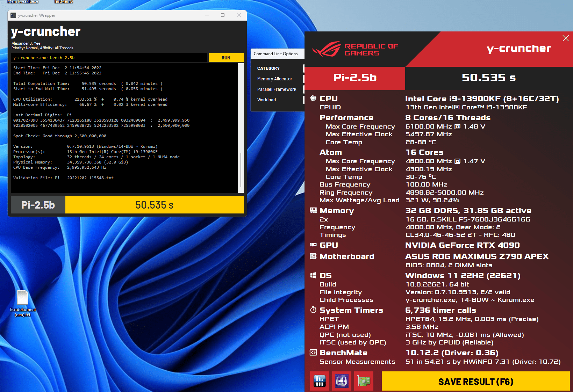Click the BenchMate code icon
This screenshot has width=573, height=392.
pos(313,353)
